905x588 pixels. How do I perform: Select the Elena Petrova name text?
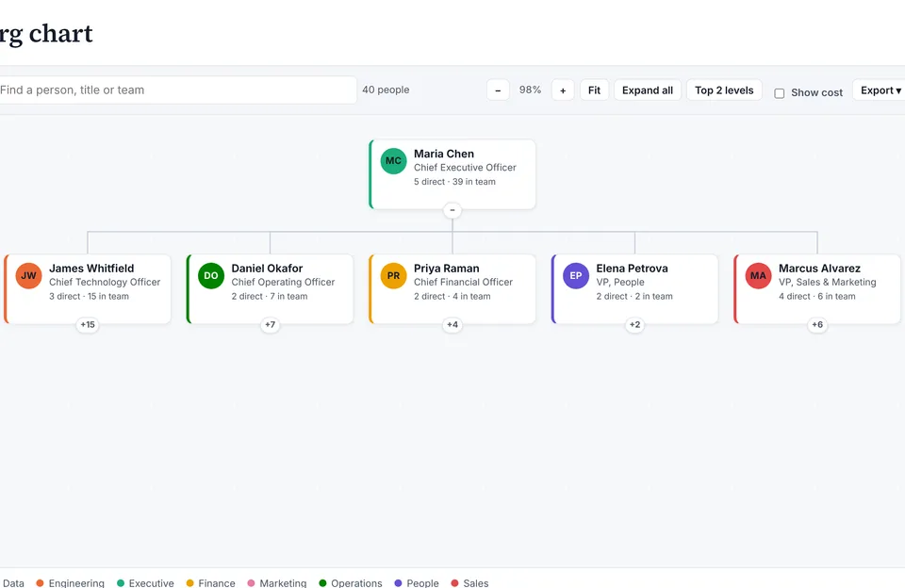click(632, 269)
